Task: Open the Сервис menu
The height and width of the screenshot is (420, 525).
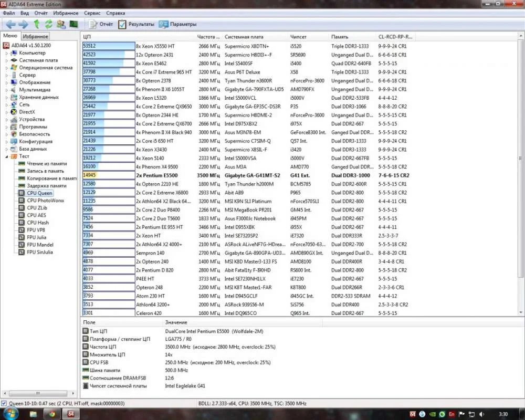Action: point(92,13)
